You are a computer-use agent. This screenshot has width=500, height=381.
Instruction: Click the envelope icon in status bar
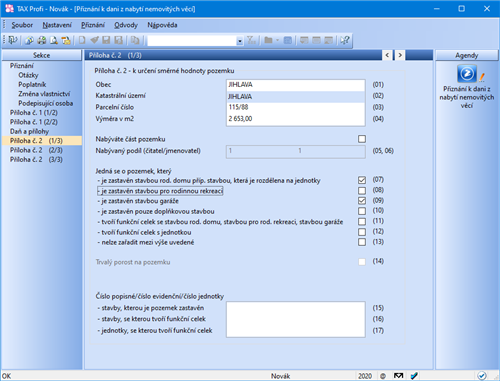(399, 376)
